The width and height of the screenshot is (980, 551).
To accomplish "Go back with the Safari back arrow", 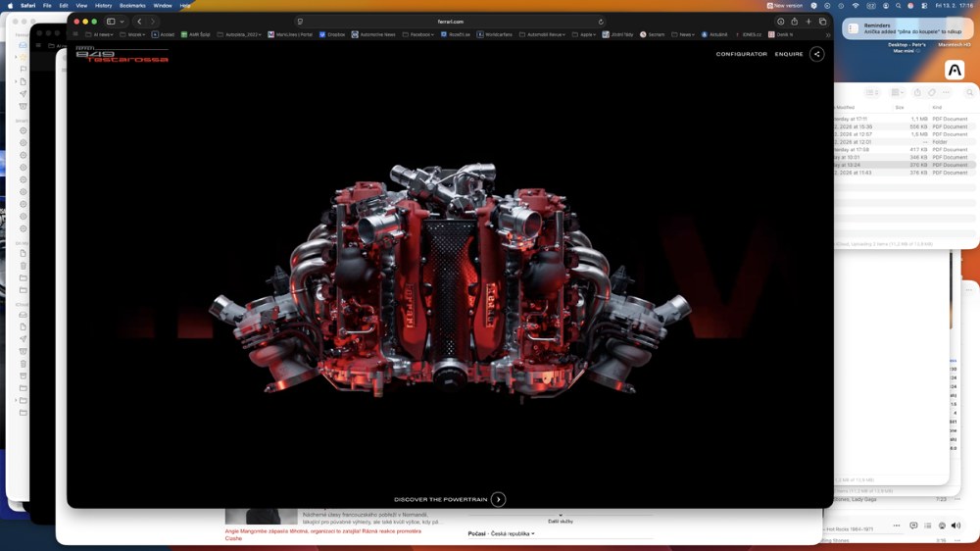I will pyautogui.click(x=139, y=21).
